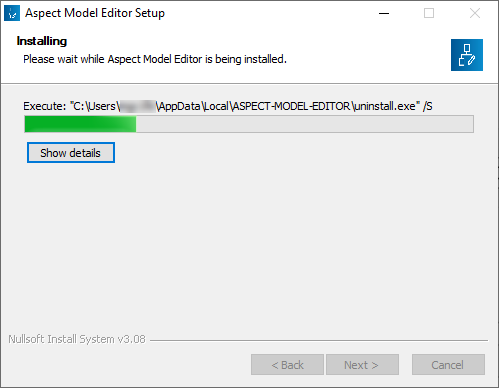Click the 'Aspect Model Editor Setup' title text
The image size is (499, 388).
(x=95, y=13)
